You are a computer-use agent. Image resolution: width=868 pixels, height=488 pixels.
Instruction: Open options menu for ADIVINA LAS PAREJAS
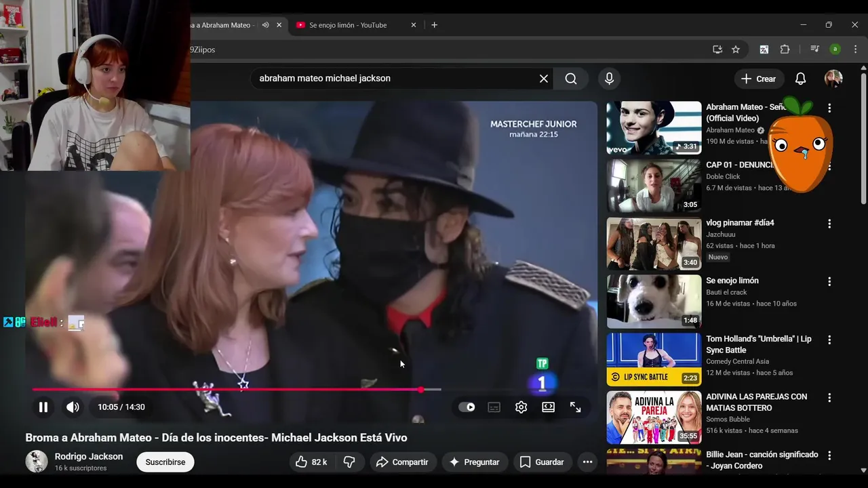(x=829, y=397)
